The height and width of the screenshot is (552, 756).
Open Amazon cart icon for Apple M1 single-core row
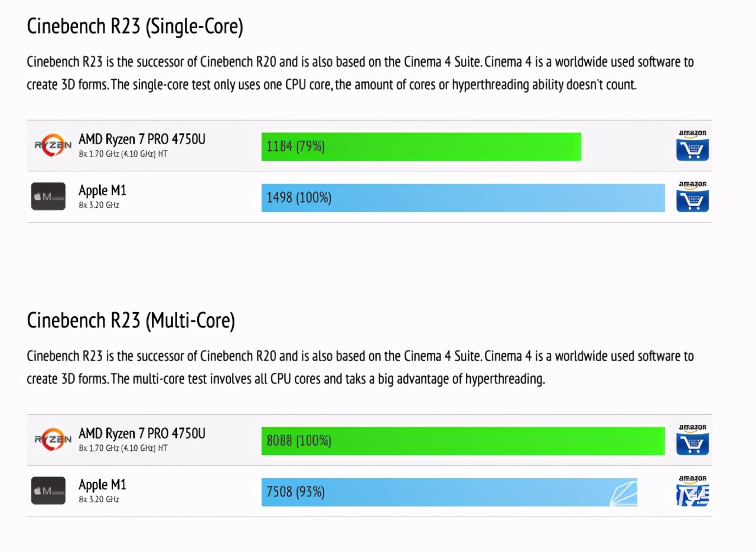(x=692, y=197)
